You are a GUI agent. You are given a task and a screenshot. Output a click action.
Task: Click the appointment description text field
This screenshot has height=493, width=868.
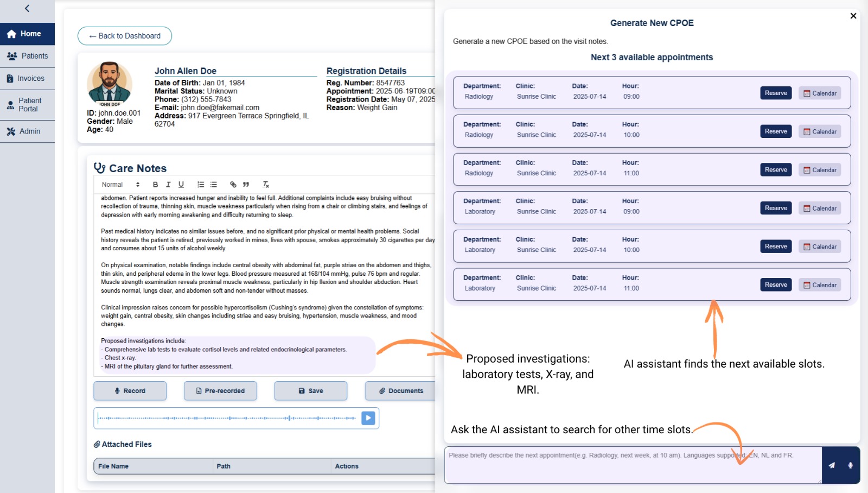633,465
